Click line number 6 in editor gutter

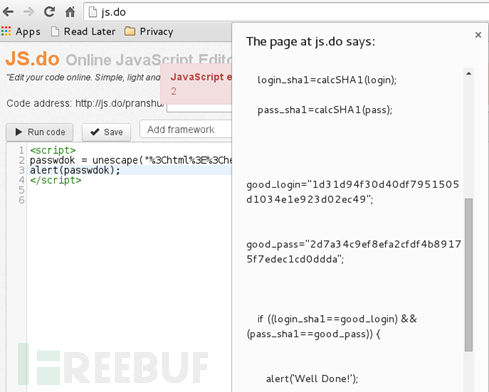[22, 200]
